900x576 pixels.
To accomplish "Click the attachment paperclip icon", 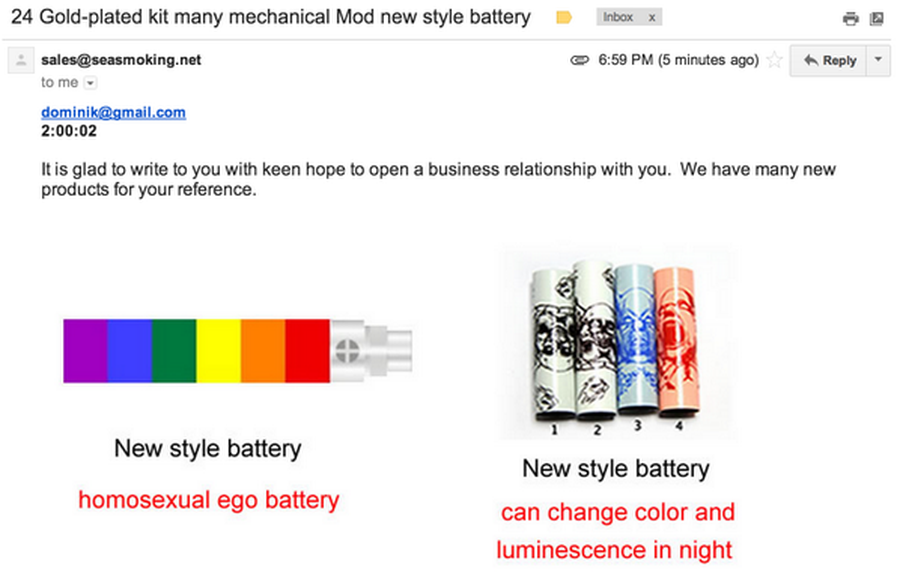I will point(580,60).
